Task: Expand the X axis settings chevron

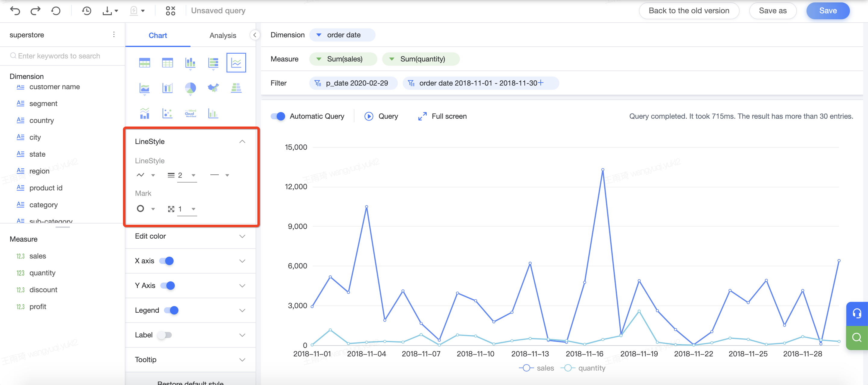Action: [x=242, y=261]
